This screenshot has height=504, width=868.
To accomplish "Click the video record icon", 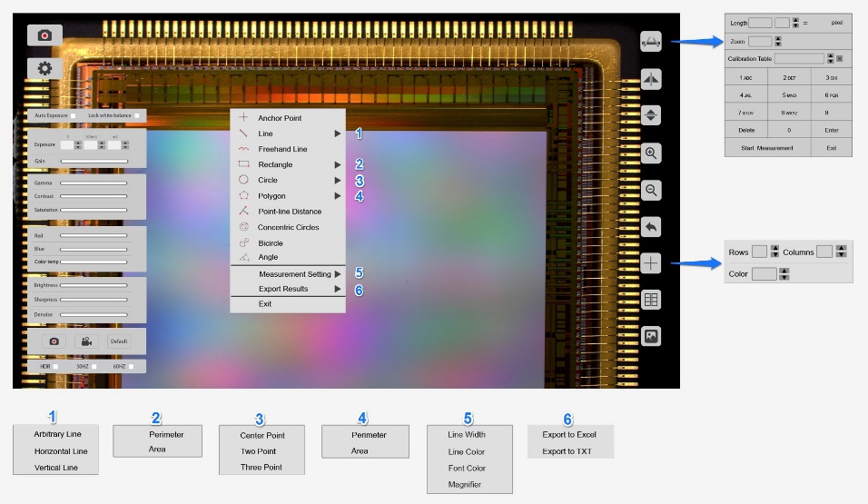I will (86, 341).
